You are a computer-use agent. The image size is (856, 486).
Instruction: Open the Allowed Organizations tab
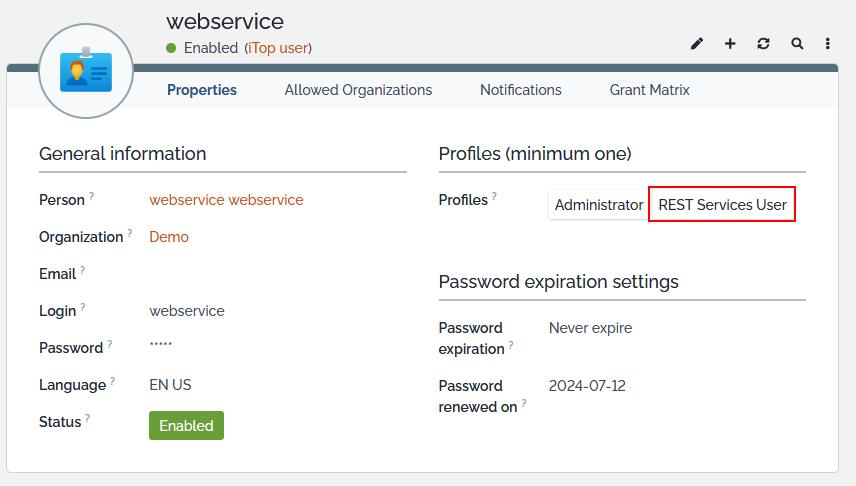(x=358, y=90)
